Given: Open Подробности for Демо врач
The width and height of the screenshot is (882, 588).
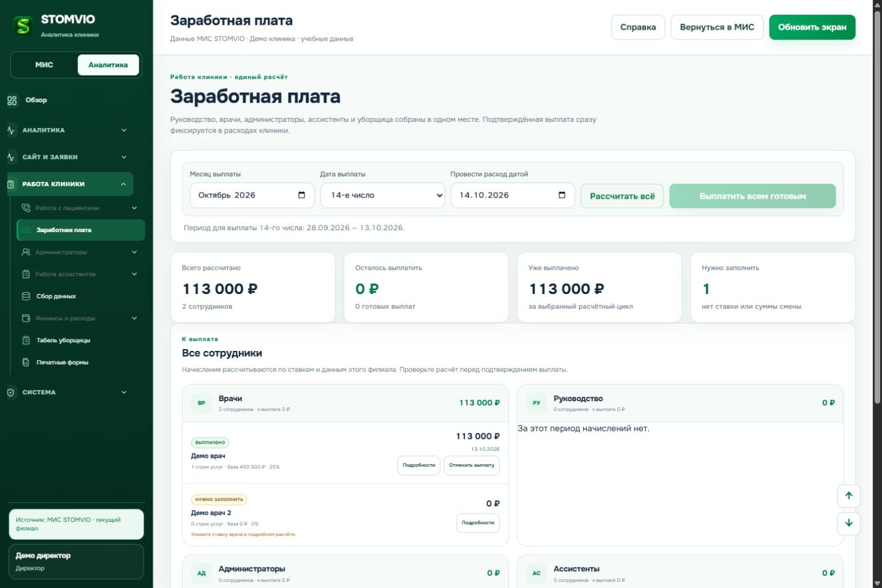Looking at the screenshot, I should pyautogui.click(x=418, y=465).
